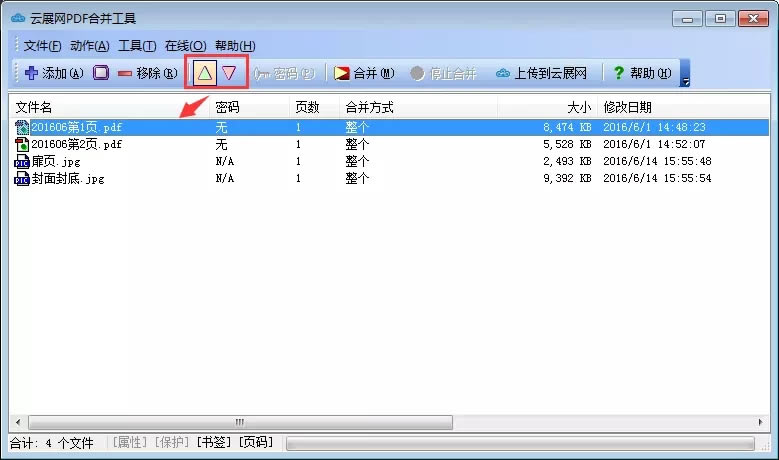The width and height of the screenshot is (779, 460).
Task: Minimize the 云展网PDF合并工具 window
Action: pos(687,19)
